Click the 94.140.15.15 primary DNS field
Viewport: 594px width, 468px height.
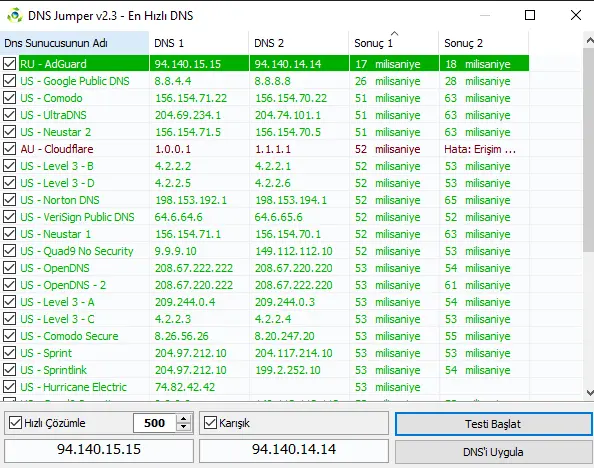[x=99, y=451]
